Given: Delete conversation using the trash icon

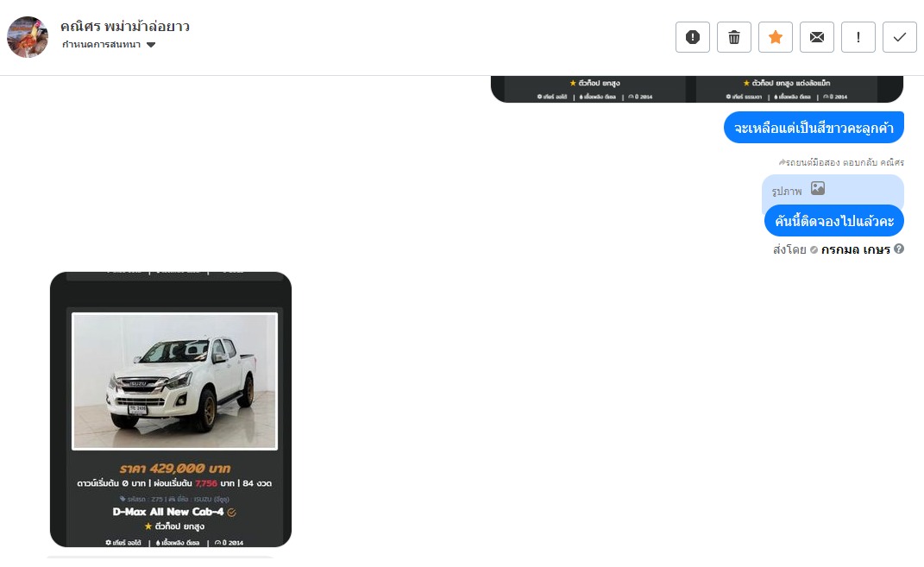Looking at the screenshot, I should point(733,37).
